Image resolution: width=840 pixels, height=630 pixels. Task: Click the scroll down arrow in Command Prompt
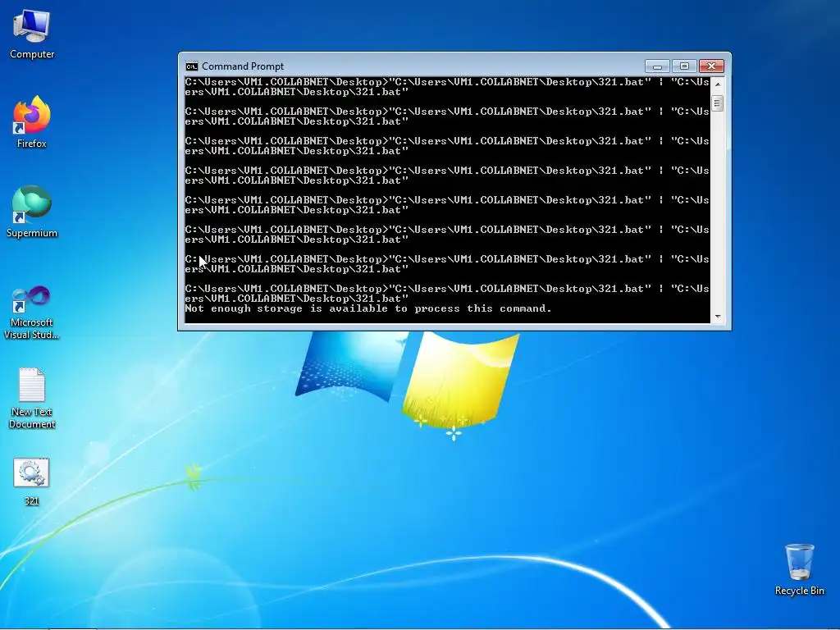[x=718, y=317]
